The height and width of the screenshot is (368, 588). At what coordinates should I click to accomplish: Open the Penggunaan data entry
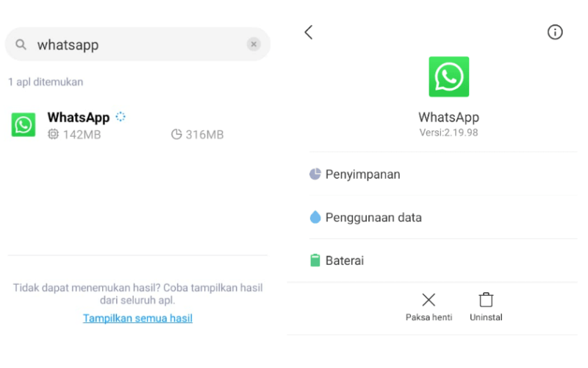click(443, 217)
